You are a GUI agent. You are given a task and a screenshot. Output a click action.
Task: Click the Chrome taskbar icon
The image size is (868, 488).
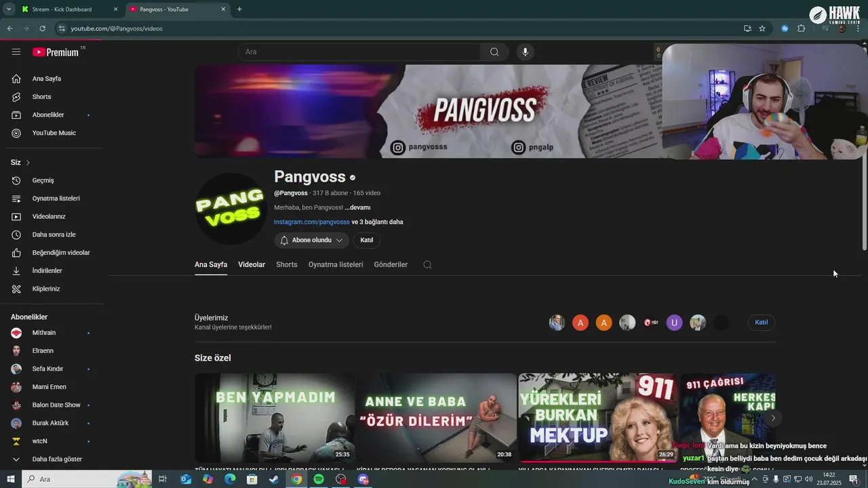(296, 479)
